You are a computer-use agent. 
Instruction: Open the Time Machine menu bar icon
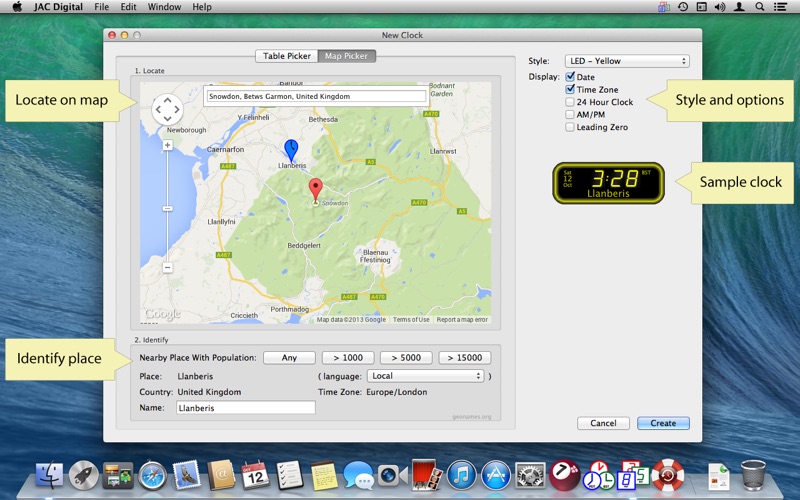coord(682,7)
